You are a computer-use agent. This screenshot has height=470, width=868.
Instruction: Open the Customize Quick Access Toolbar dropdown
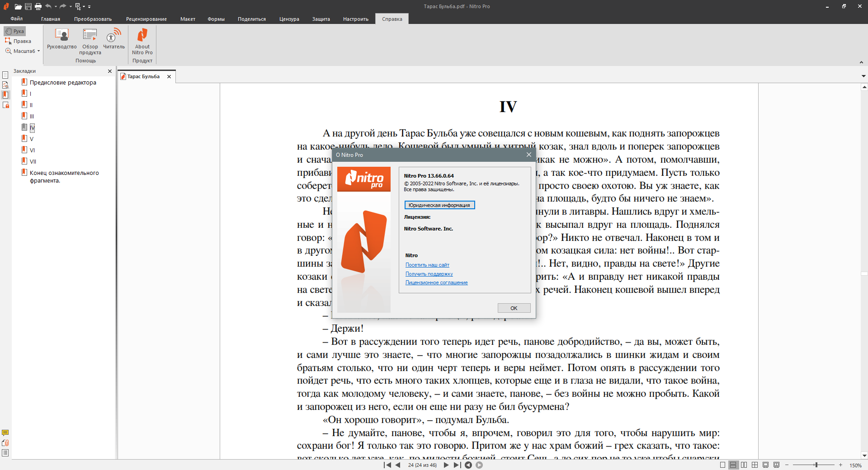tap(90, 7)
